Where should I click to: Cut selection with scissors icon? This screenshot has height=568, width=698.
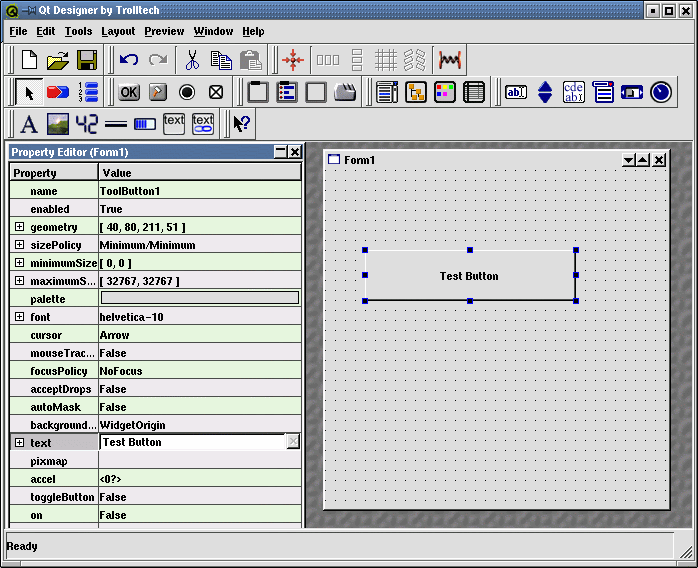tap(192, 60)
